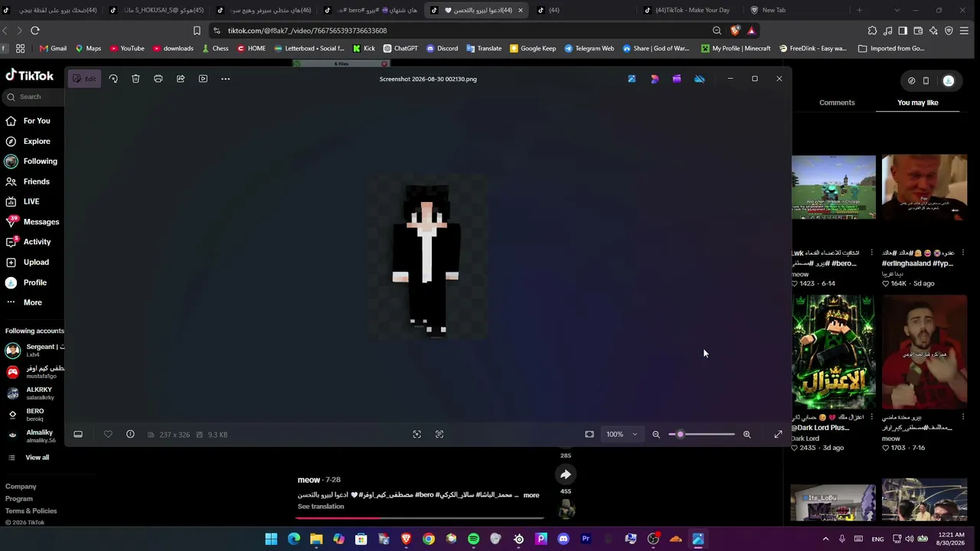This screenshot has height=551, width=980.
Task: Toggle the filmstrip in Photos bottom bar
Action: [78, 435]
